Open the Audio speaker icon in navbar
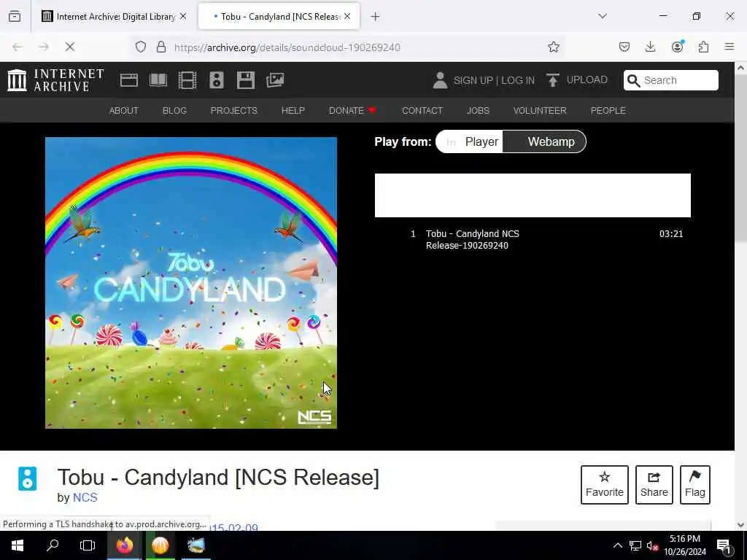Image resolution: width=747 pixels, height=560 pixels. 216,80
